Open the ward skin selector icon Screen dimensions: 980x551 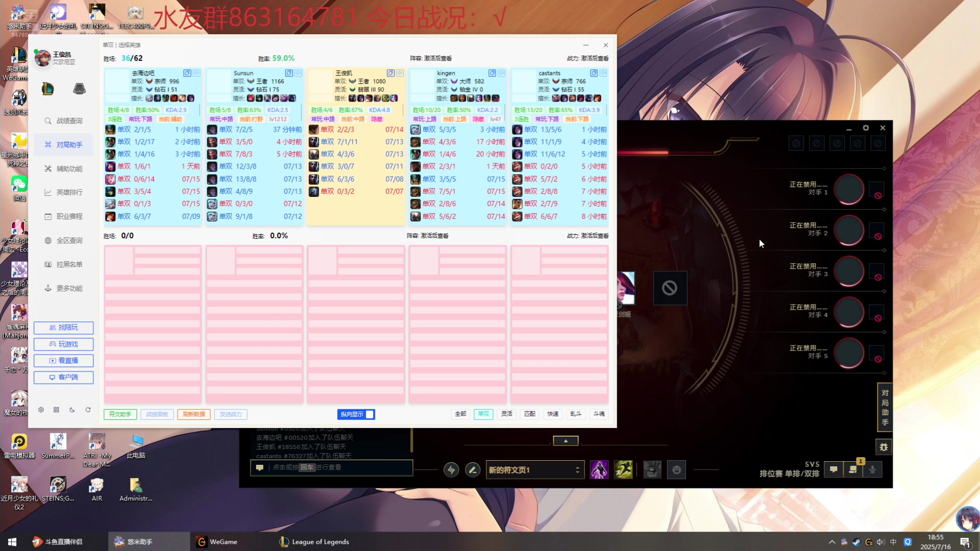(x=652, y=470)
